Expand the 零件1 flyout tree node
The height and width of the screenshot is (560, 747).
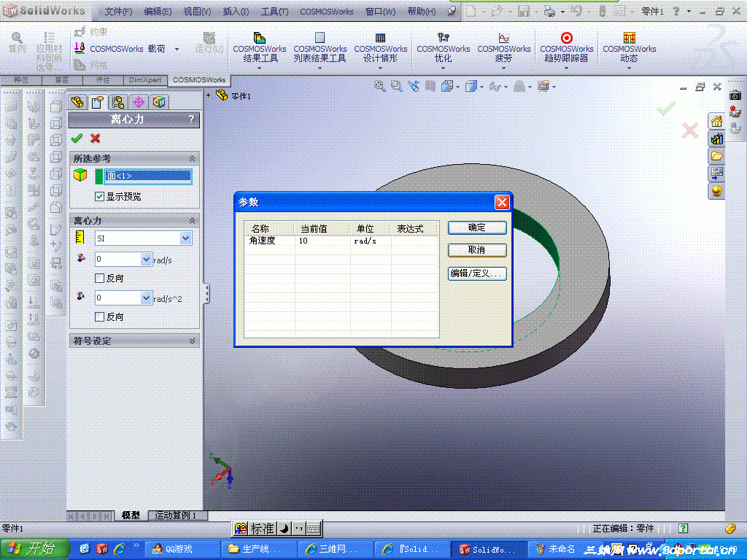(209, 95)
